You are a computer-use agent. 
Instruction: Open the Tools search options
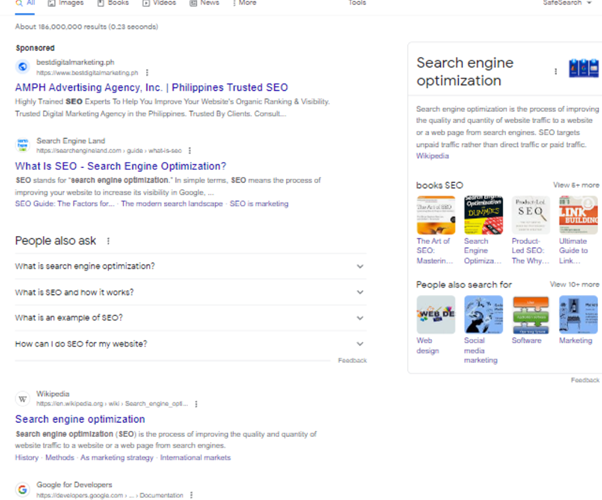(x=357, y=3)
